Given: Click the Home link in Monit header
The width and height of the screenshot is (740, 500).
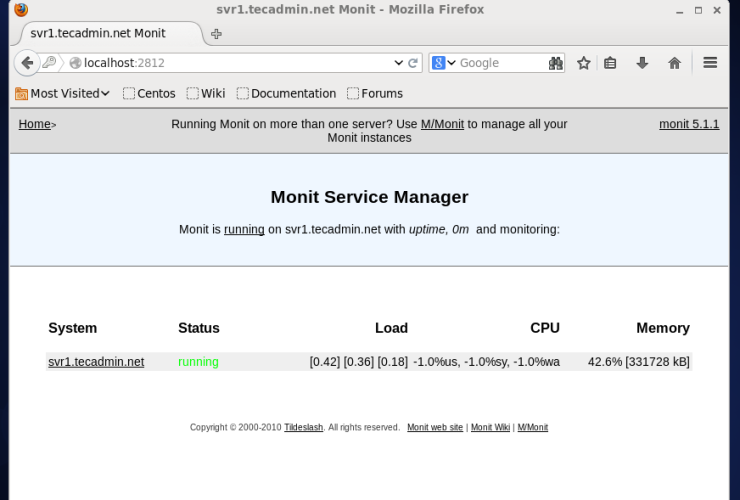Looking at the screenshot, I should [34, 124].
